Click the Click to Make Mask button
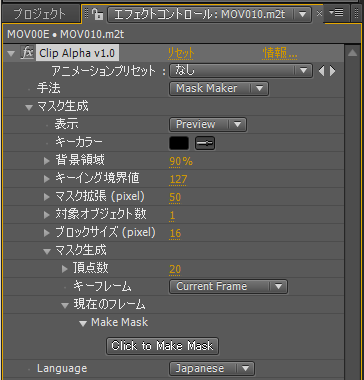Image resolution: width=364 pixels, height=380 pixels. click(162, 346)
